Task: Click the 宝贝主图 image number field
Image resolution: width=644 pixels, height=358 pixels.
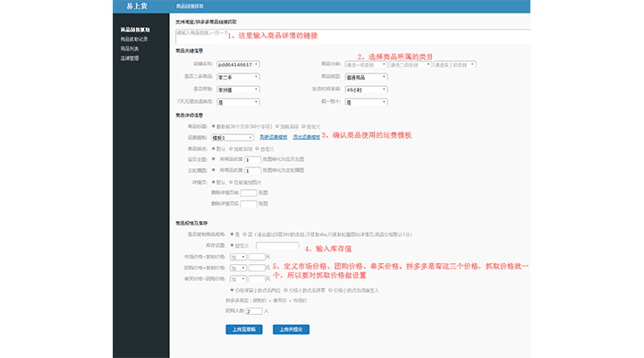Action: click(x=252, y=159)
